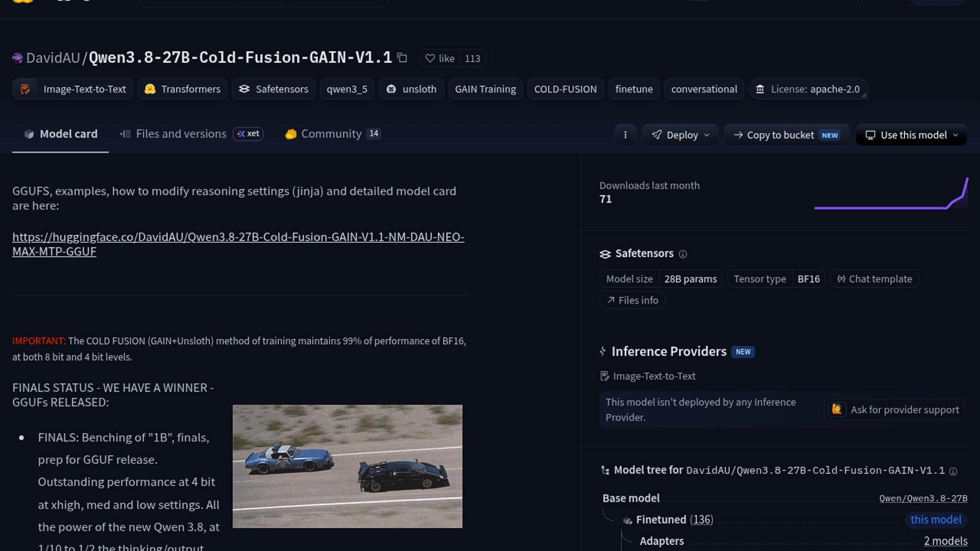Open the finetune tag

[x=634, y=89]
